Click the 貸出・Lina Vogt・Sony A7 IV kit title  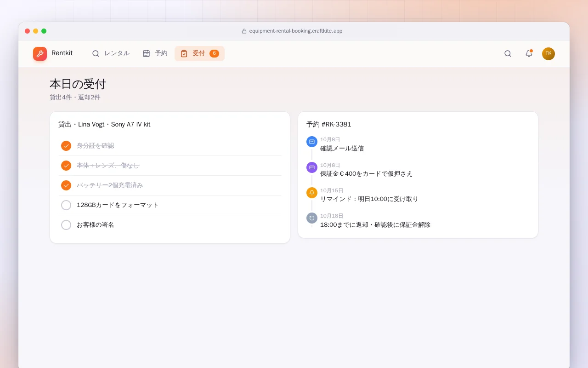coord(104,124)
